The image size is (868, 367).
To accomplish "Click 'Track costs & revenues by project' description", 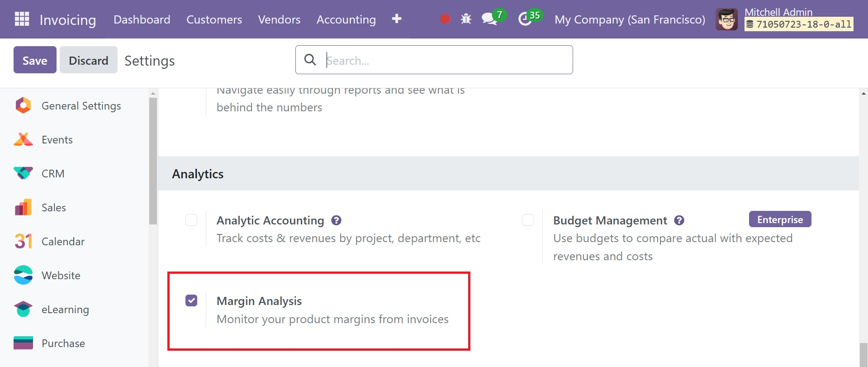I will (x=348, y=238).
